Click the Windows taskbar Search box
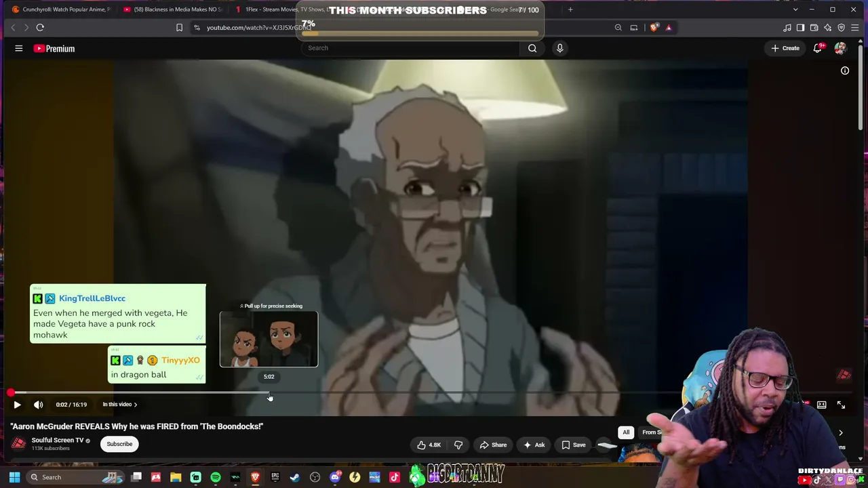The height and width of the screenshot is (488, 868). point(76,477)
